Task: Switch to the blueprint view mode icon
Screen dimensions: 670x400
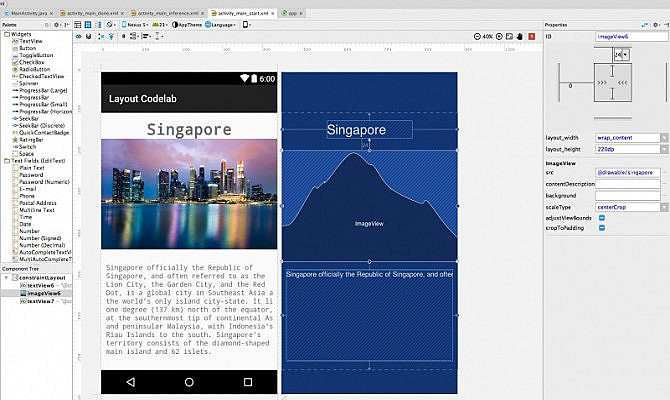Action: pyautogui.click(x=88, y=25)
